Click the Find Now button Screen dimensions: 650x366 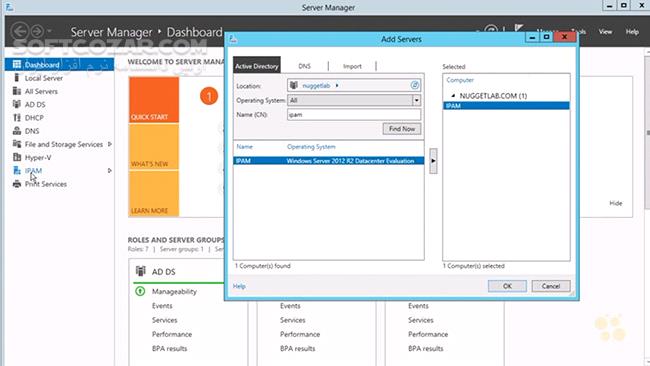coord(402,129)
